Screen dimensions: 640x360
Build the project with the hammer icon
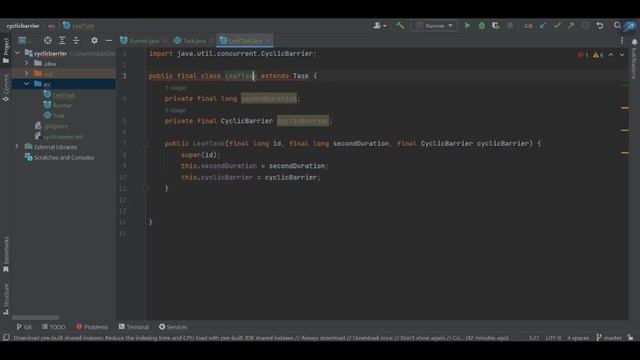400,26
